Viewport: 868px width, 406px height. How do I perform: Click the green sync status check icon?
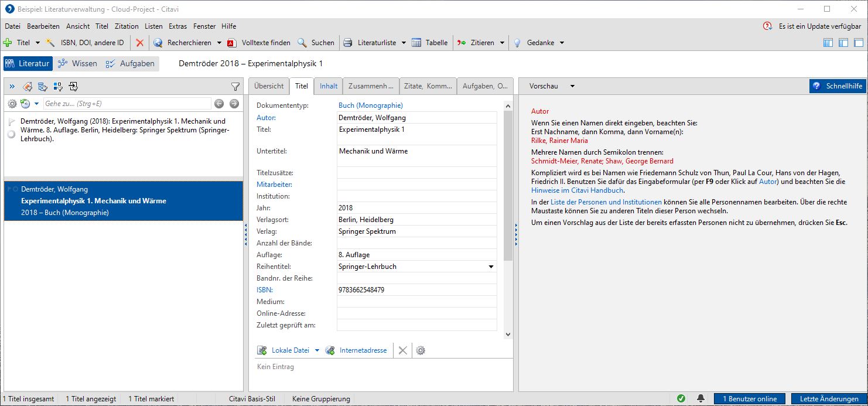(x=681, y=399)
